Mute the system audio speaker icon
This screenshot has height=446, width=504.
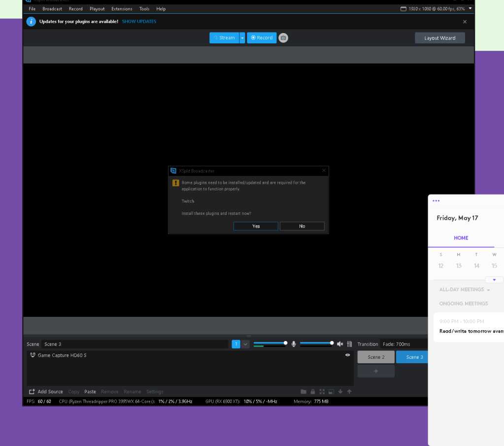(340, 344)
